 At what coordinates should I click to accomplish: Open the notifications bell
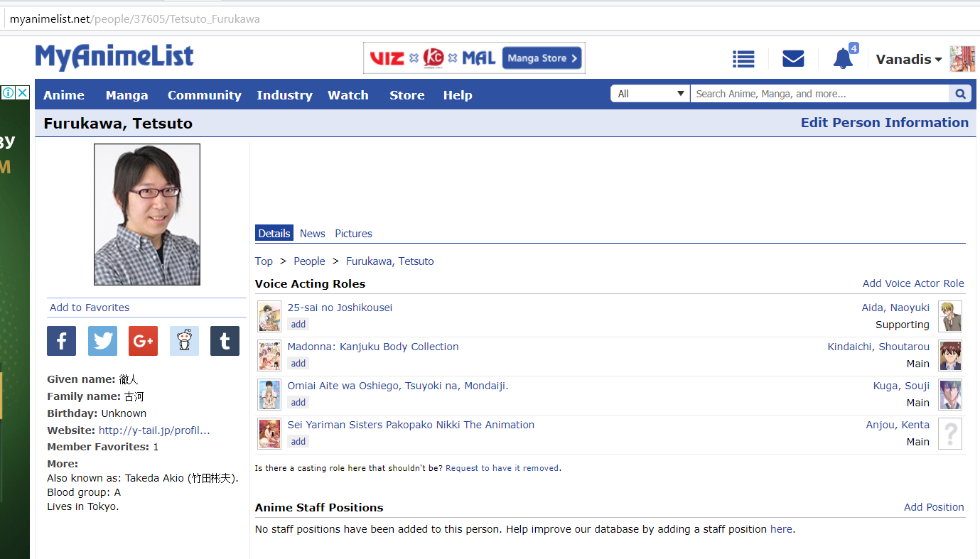click(843, 59)
